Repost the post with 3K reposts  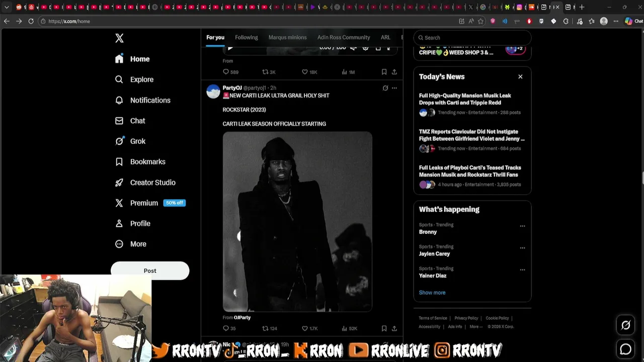269,72
